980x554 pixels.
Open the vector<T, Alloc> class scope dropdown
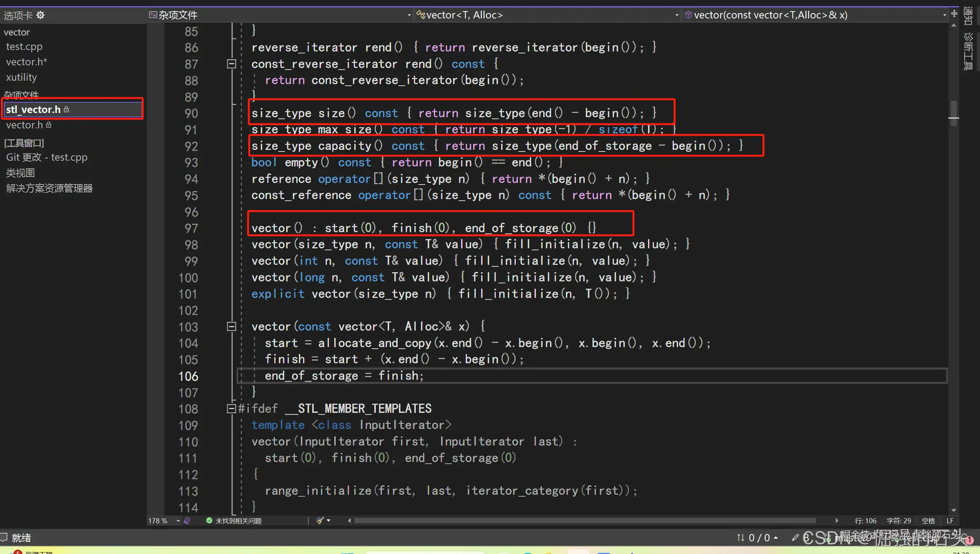677,15
